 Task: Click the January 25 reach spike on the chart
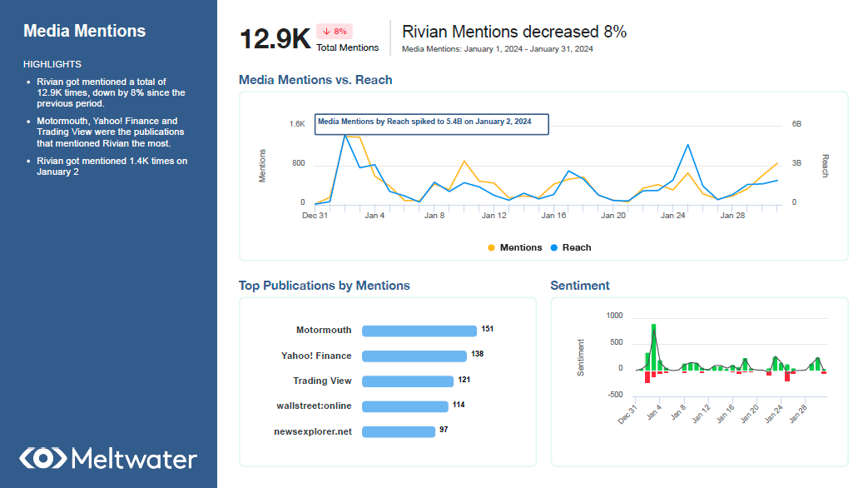click(687, 145)
